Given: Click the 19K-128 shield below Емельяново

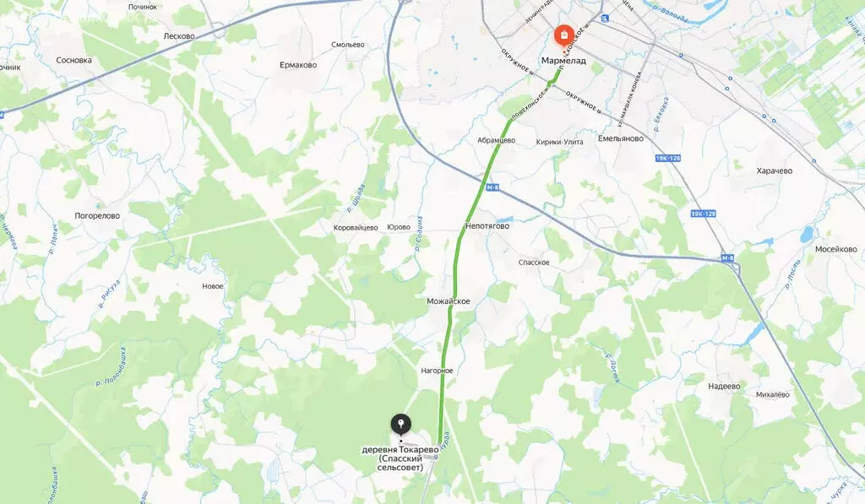Looking at the screenshot, I should click(668, 158).
